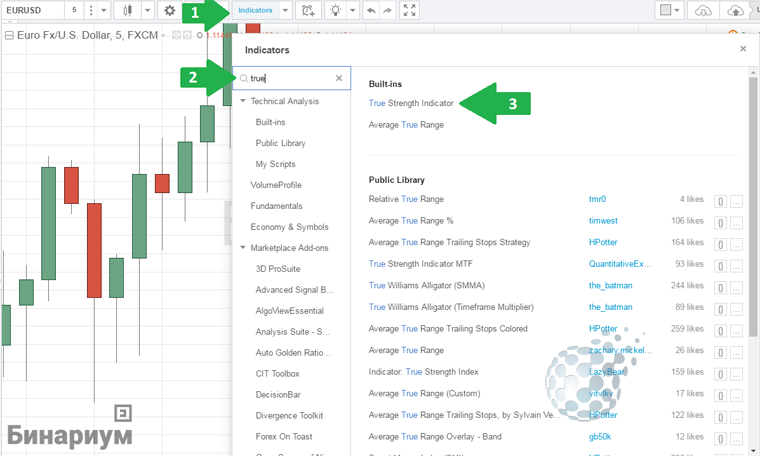The width and height of the screenshot is (760, 456).
Task: Open the dropdown arrow after FXCM in legend
Action: (x=163, y=35)
